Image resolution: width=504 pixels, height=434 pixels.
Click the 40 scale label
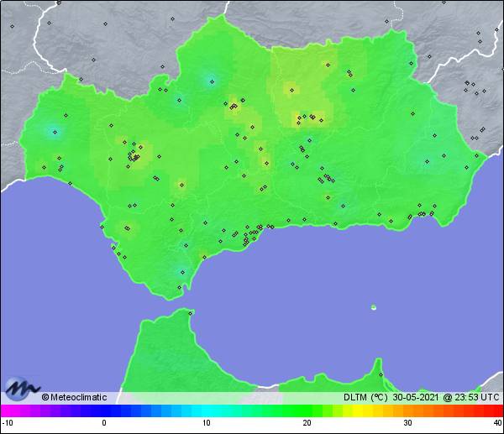497,423
